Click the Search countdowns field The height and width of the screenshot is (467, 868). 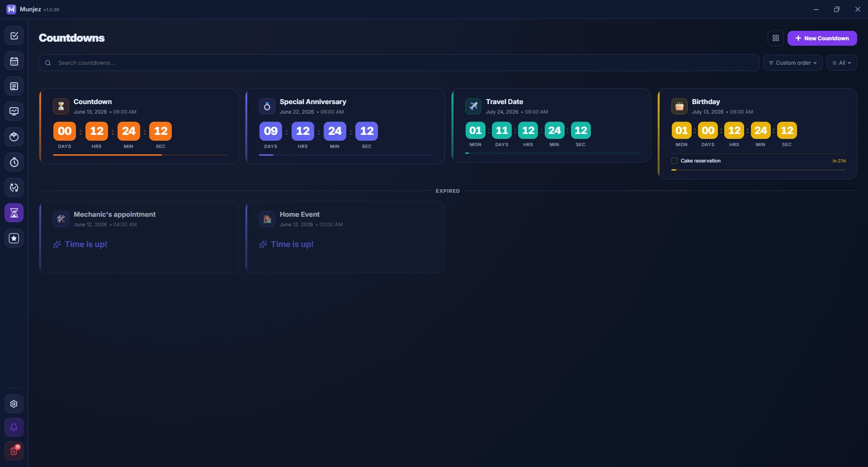pos(399,63)
